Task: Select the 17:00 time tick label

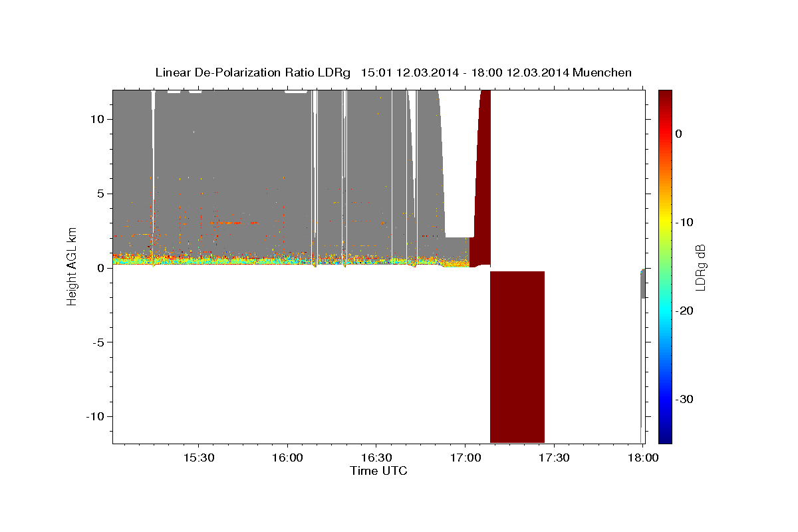Action: pos(465,458)
